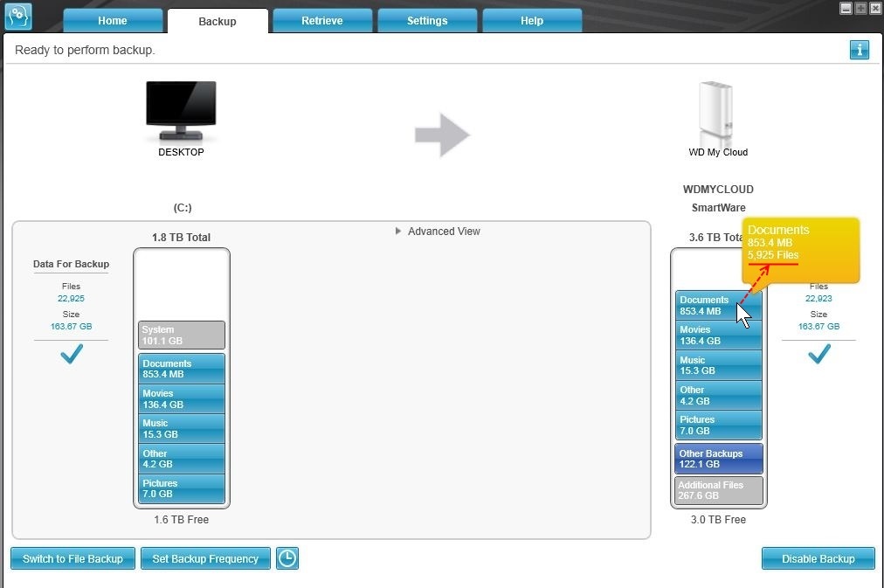The height and width of the screenshot is (588, 884).
Task: Click the source backup checkmark icon
Action: (x=72, y=354)
